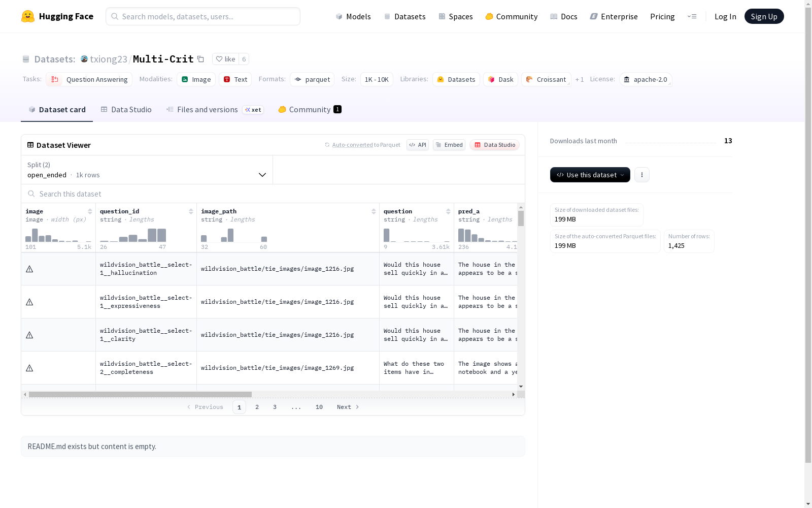This screenshot has height=508, width=812.
Task: Sort by the image_path column arrows
Action: (374, 211)
